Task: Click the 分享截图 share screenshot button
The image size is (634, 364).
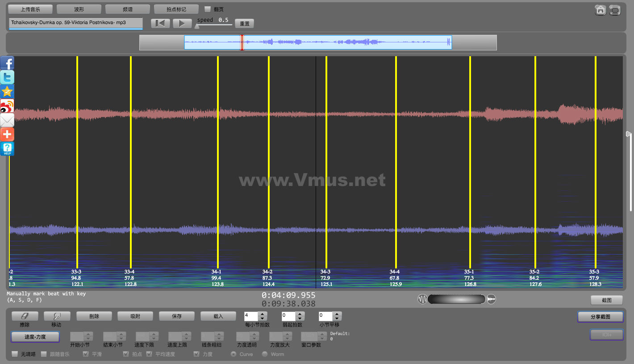Action: tap(600, 317)
